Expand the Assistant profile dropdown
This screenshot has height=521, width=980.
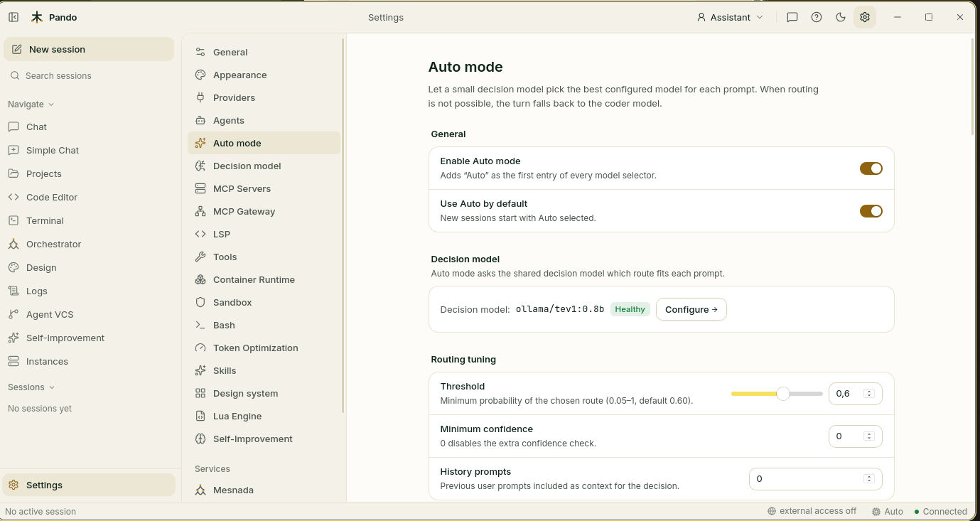point(730,17)
